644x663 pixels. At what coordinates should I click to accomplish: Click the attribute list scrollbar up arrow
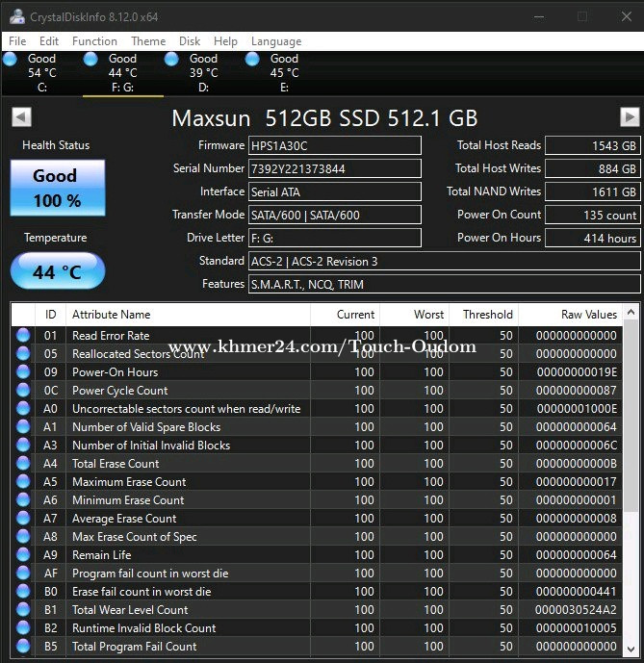(631, 312)
